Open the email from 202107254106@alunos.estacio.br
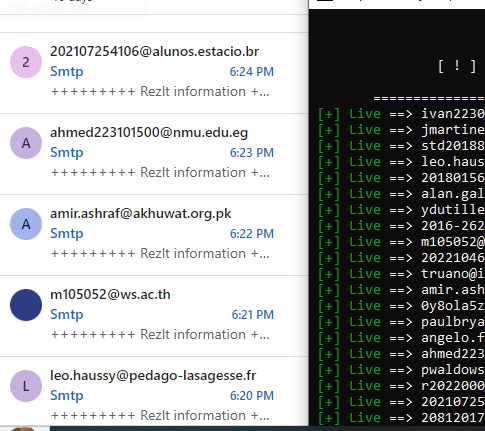 coord(154,73)
